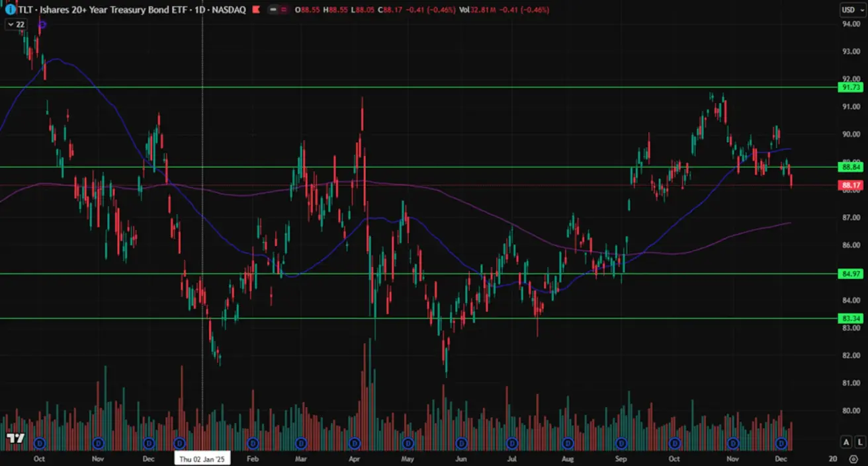Screen dimensions: 868x466
Task: Expand the collapsed indicators legend showing 22
Action: click(x=15, y=24)
